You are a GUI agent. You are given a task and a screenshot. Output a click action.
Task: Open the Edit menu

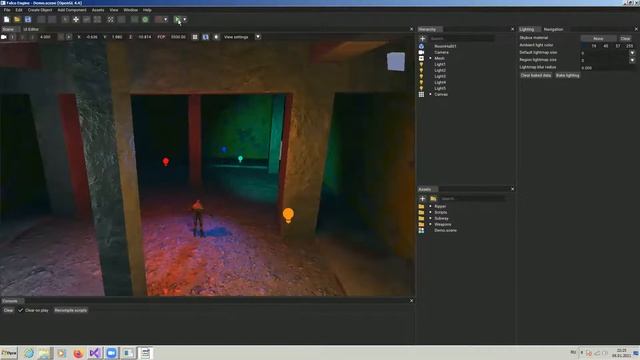(x=19, y=10)
